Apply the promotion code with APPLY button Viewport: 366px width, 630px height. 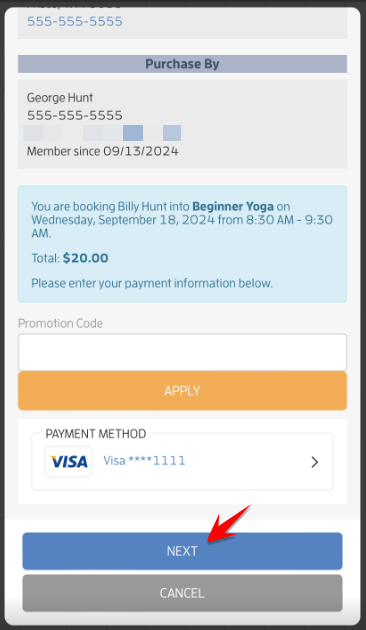coord(182,391)
